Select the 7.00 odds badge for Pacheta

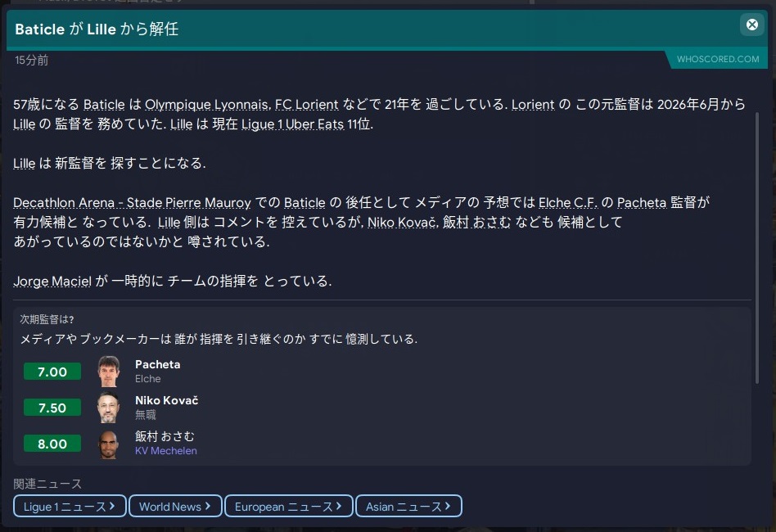tap(52, 372)
